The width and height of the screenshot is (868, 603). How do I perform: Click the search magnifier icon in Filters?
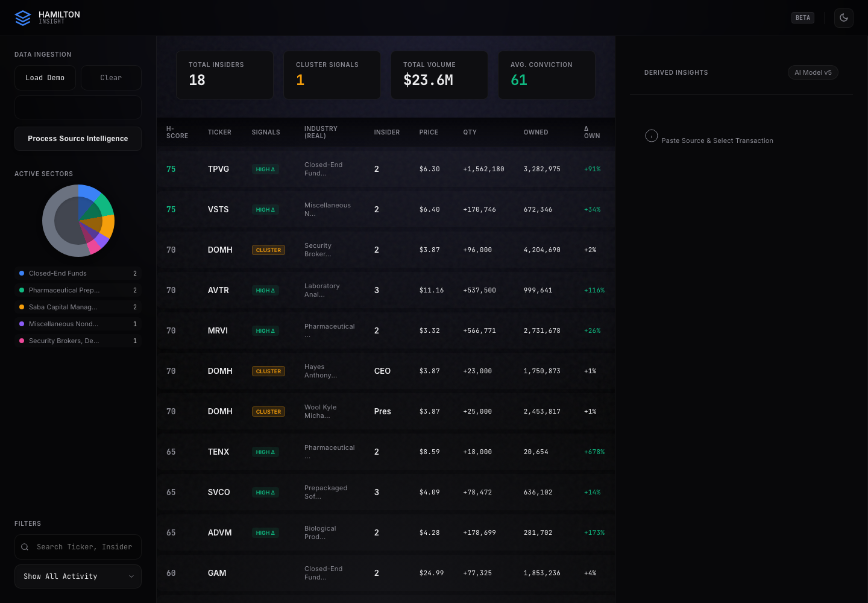[x=25, y=547]
